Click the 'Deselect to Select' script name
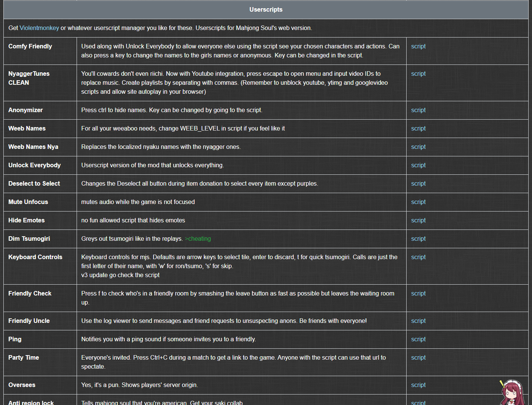Screen dimensions: 532x405 click(x=34, y=183)
